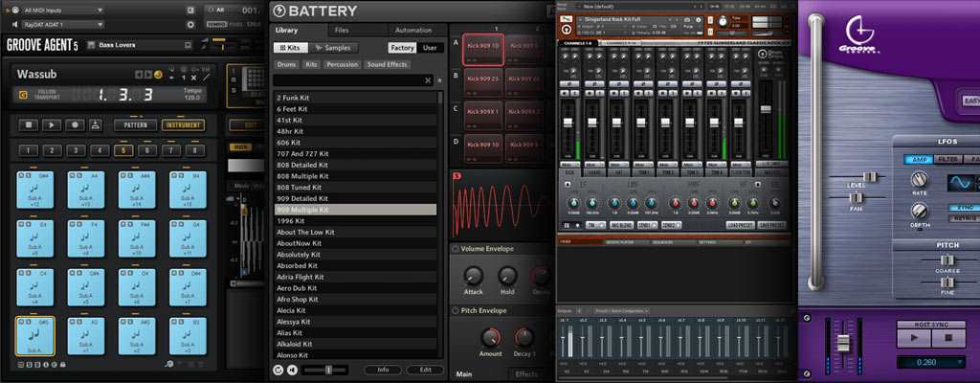Select 808 Tuned Kit from the list
This screenshot has height=383, width=980.
(x=300, y=187)
